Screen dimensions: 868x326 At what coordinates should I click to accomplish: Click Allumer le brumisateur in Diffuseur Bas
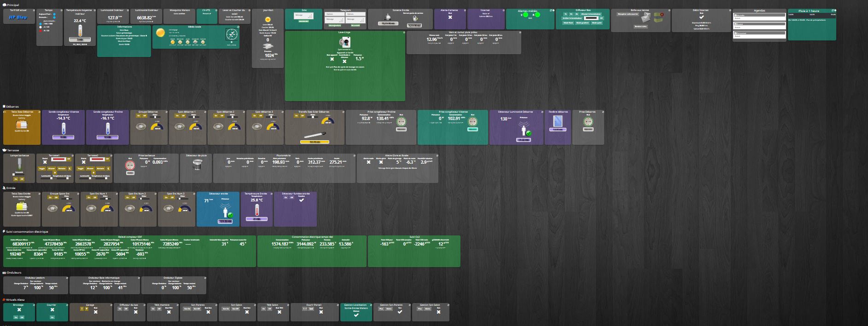pyautogui.click(x=591, y=14)
